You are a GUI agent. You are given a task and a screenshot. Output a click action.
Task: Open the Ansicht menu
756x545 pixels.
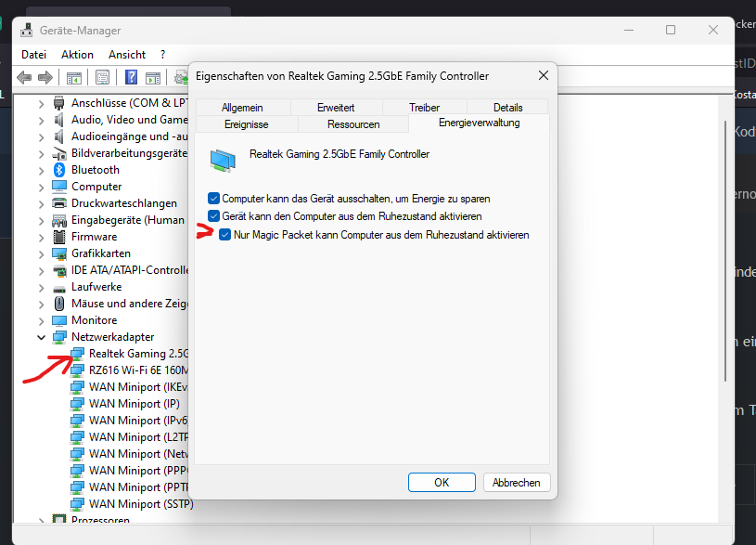[127, 55]
